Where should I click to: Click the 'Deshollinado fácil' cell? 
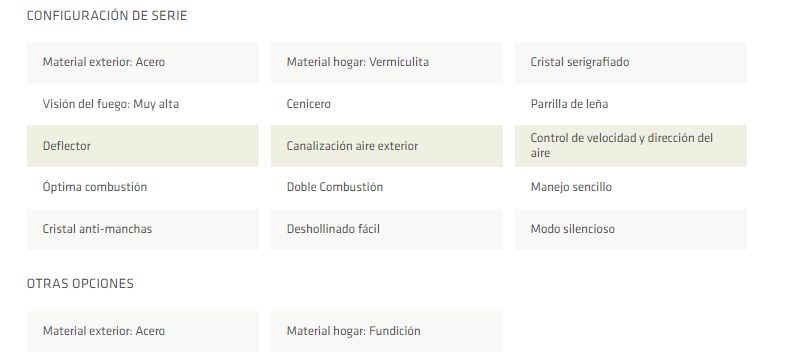(387, 229)
